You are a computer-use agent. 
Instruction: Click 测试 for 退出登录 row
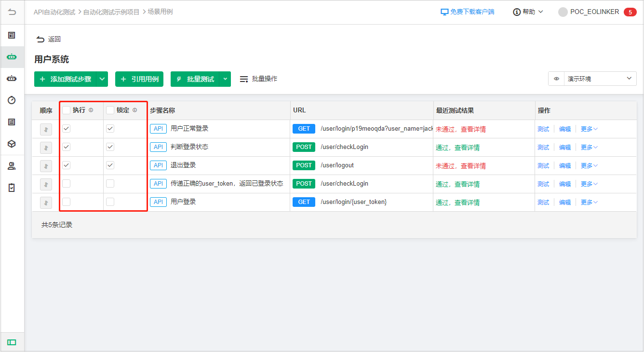coord(543,166)
